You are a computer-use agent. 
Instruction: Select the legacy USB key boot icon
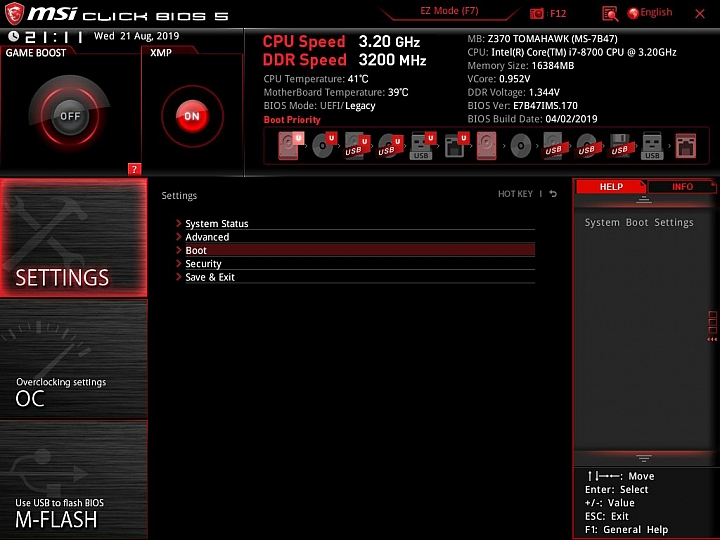[x=652, y=146]
